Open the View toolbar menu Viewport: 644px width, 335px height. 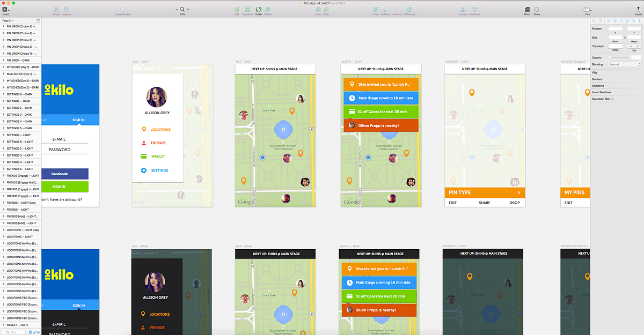[x=587, y=10]
